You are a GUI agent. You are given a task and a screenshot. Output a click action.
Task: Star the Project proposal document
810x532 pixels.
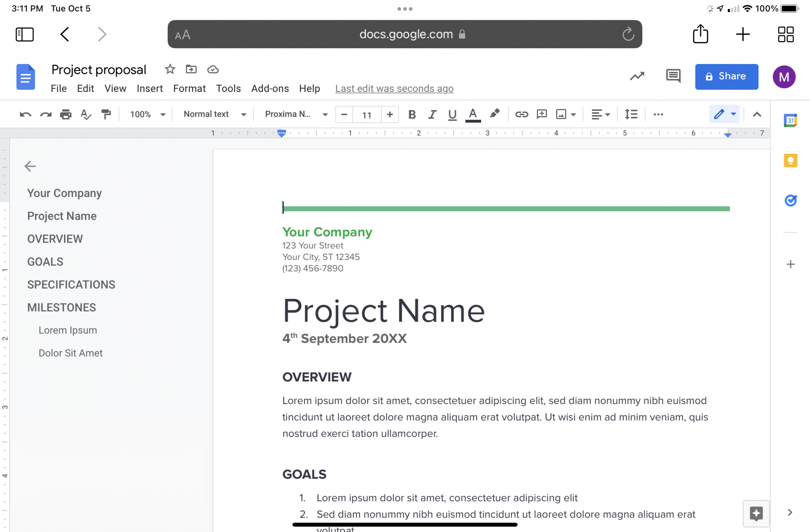[170, 69]
